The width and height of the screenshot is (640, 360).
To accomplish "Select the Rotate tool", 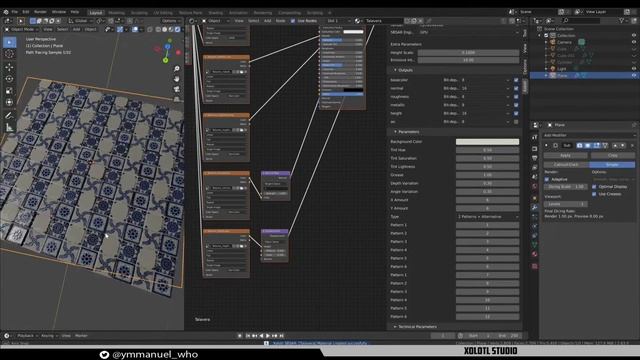I will pos(9,79).
